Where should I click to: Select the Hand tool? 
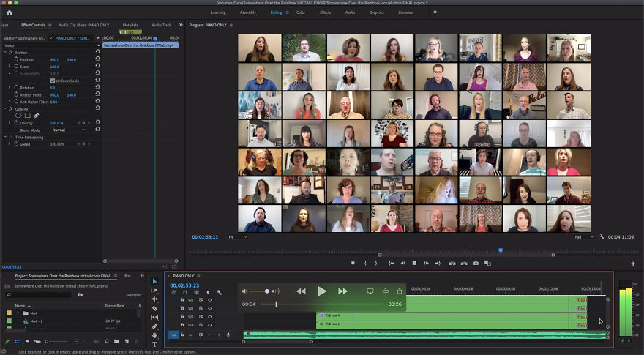click(x=154, y=335)
